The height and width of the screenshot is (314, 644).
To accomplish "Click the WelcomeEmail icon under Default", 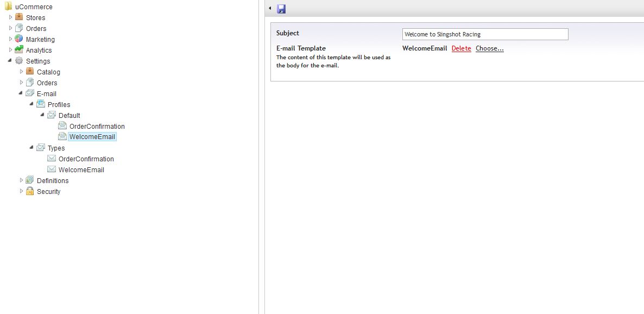I will pos(62,136).
